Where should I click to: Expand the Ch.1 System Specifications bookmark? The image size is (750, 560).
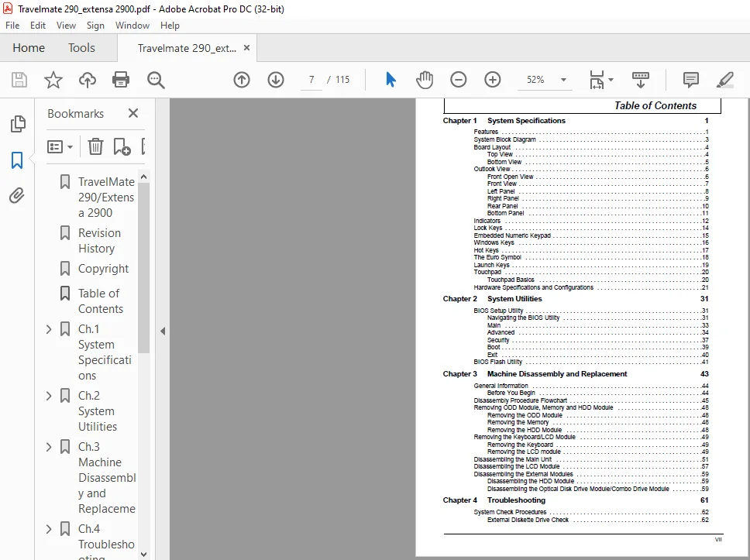tap(49, 329)
